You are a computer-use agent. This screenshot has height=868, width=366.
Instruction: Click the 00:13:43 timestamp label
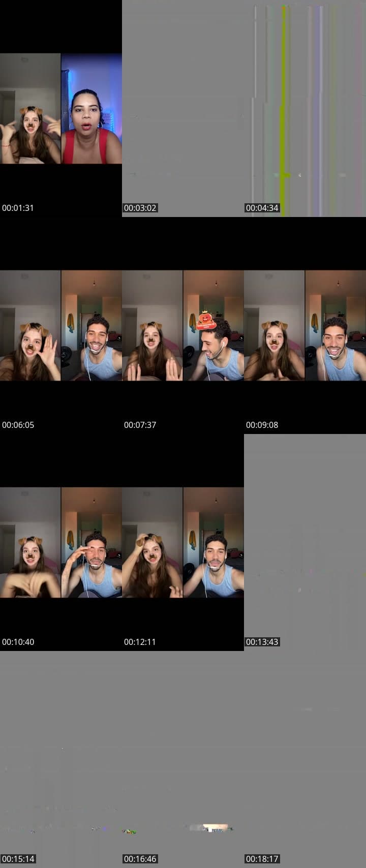click(262, 642)
